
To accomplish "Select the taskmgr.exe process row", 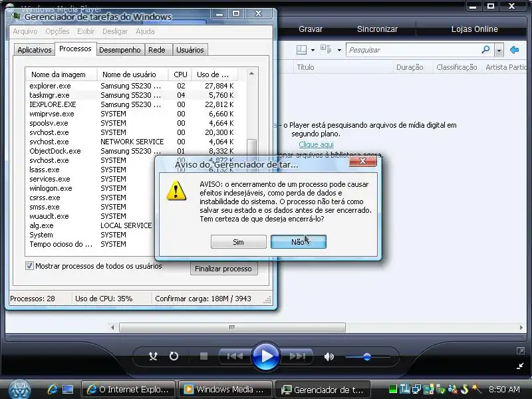I will pos(132,95).
